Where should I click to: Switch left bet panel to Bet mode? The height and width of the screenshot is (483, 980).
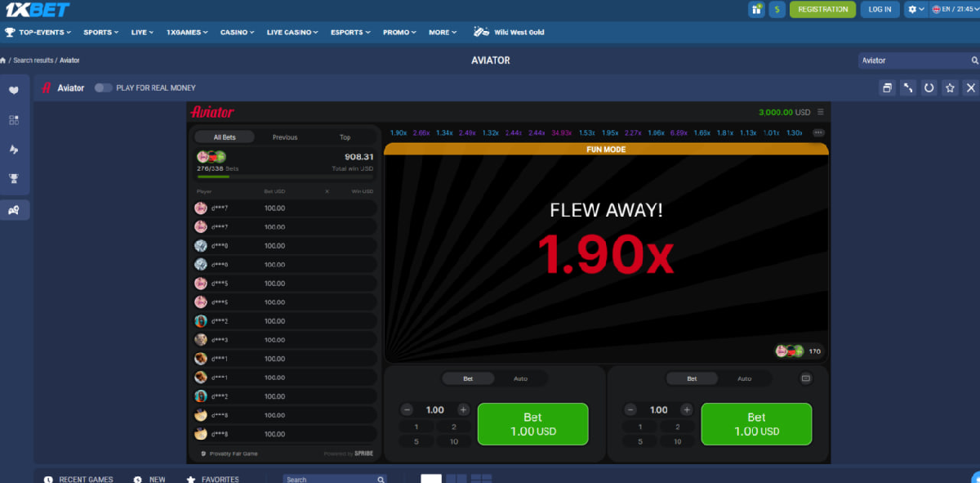468,378
